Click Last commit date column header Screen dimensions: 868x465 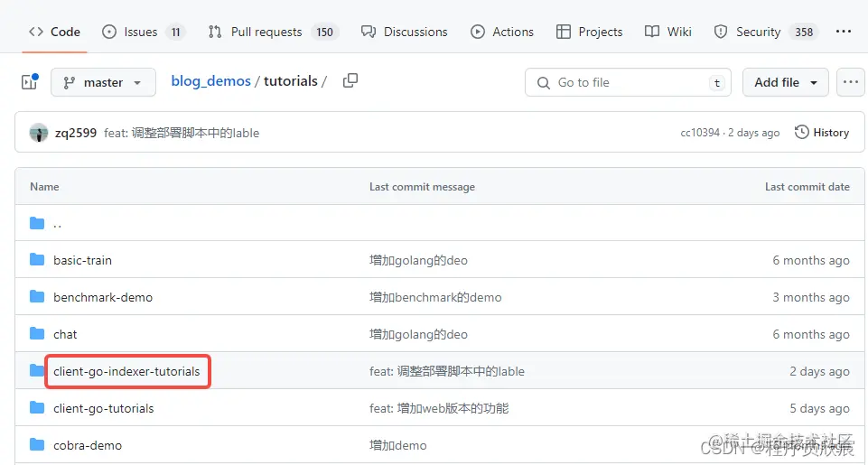(x=807, y=187)
